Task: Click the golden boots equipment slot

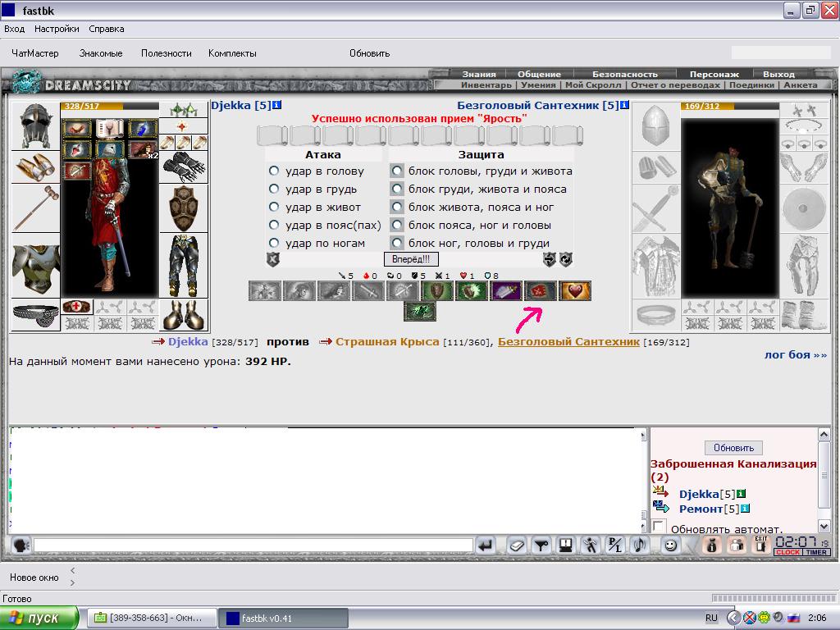Action: click(x=184, y=315)
